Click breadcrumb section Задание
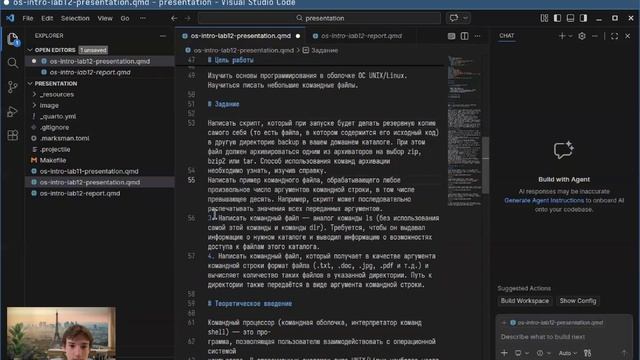 click(x=324, y=50)
